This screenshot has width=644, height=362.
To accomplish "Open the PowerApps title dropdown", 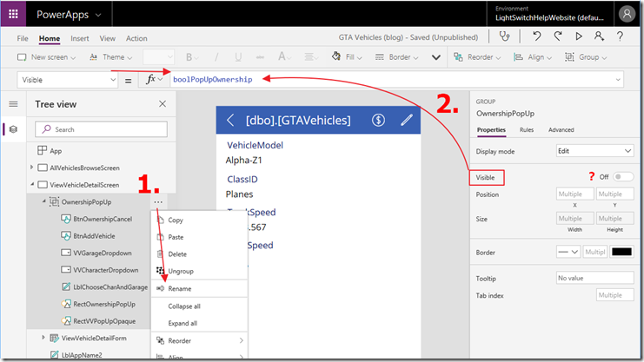I will point(98,15).
